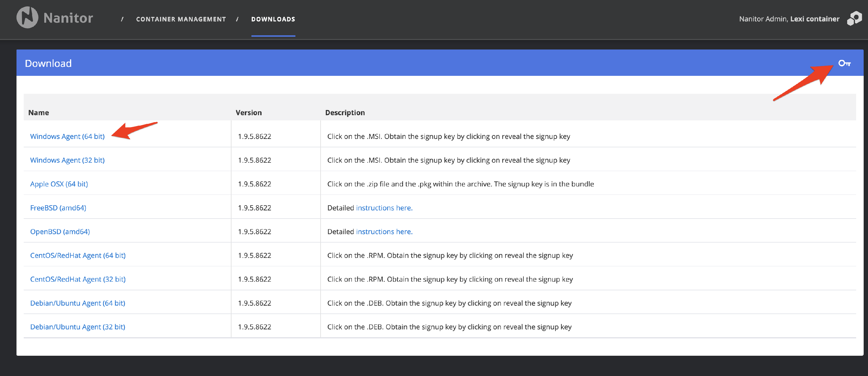The width and height of the screenshot is (868, 376).
Task: Download CentOS/RedHat Agent (32 bit)
Action: pos(78,279)
